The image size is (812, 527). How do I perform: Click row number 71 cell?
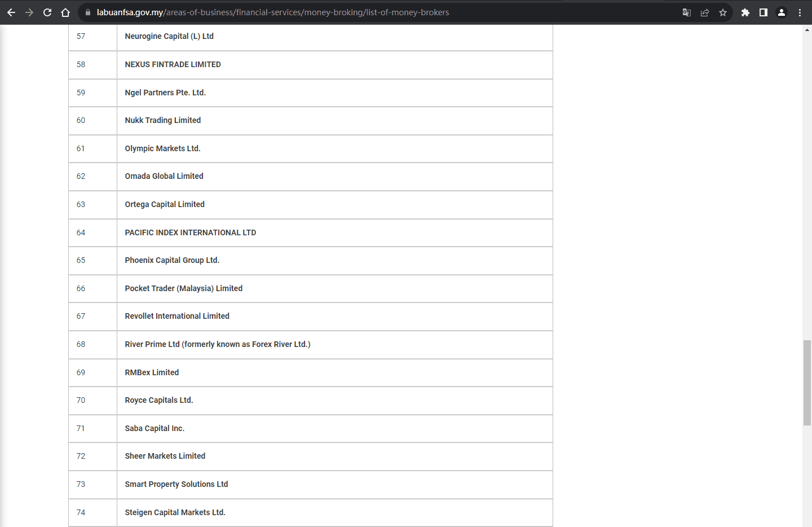click(92, 429)
